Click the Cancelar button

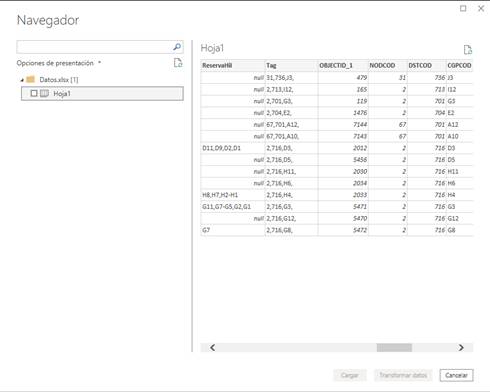tap(456, 375)
